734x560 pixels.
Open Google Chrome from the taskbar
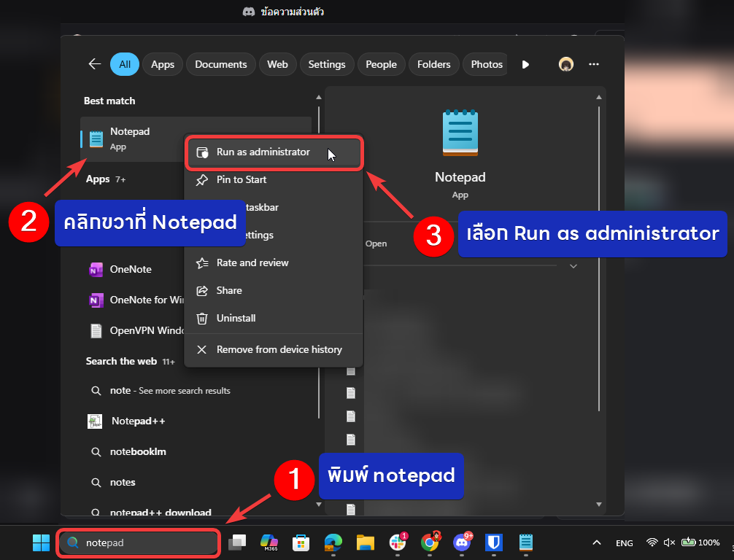[x=430, y=542]
